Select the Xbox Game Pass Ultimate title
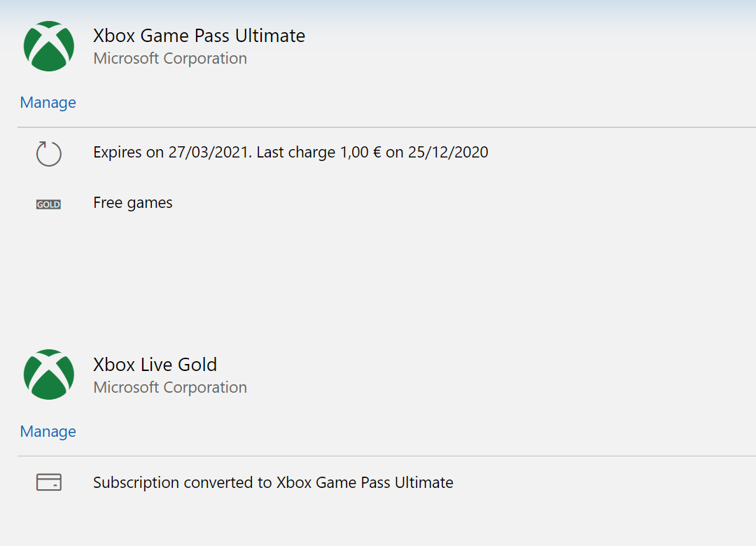Viewport: 756px width, 546px height. click(x=199, y=36)
